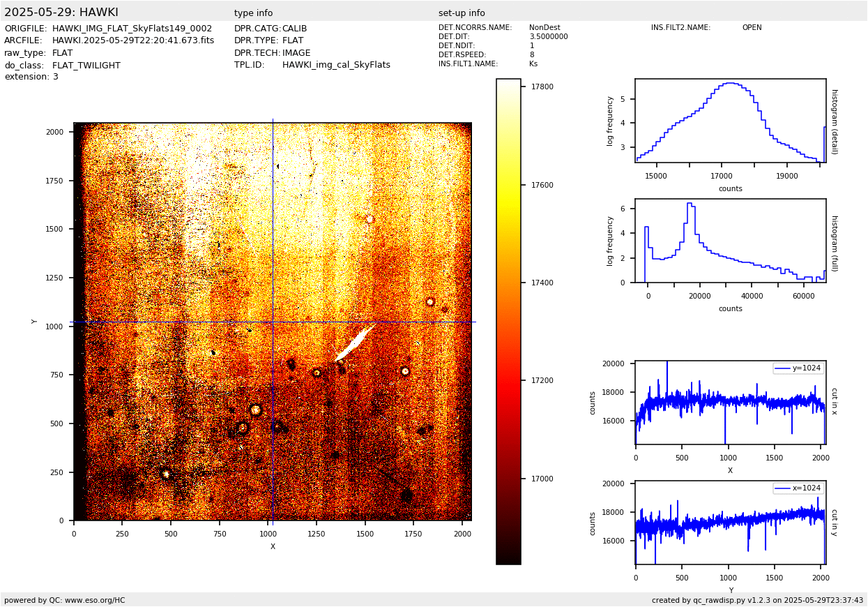Click the heat-map colorbar beside the image

click(x=508, y=321)
